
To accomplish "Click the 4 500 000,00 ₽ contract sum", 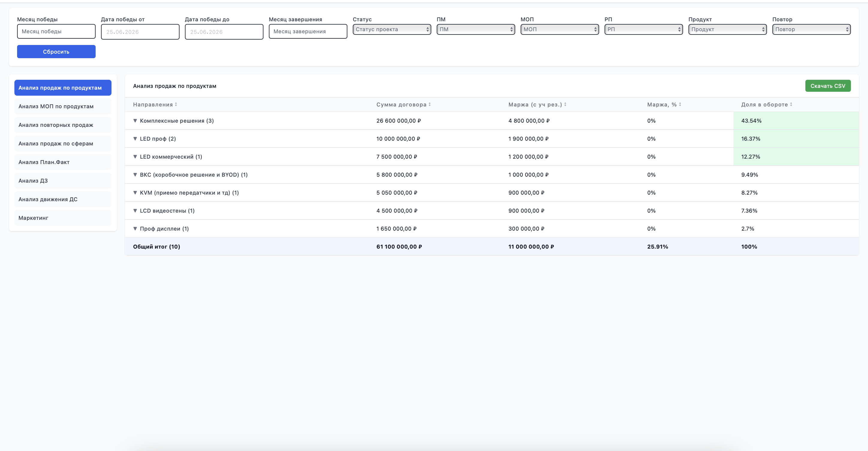I will tap(397, 211).
